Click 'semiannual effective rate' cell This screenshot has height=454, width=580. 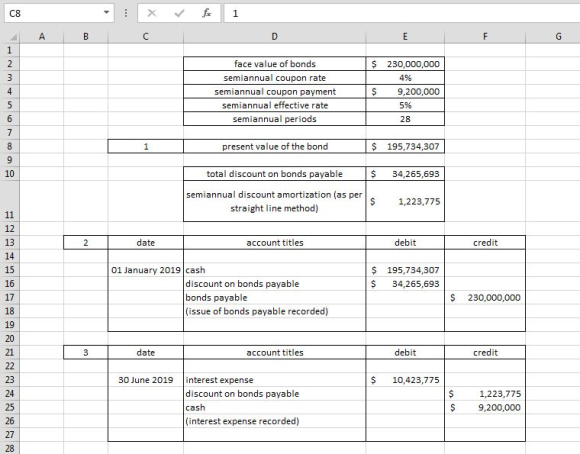274,105
